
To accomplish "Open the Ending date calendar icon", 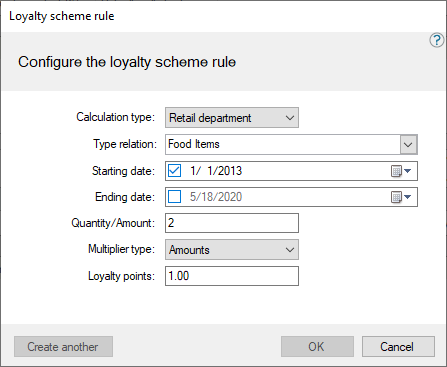I will (x=396, y=197).
